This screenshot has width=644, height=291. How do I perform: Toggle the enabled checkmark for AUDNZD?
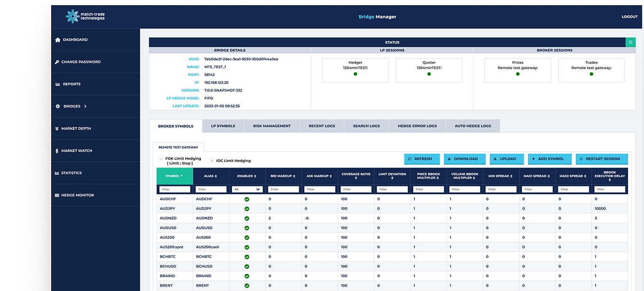(x=247, y=218)
